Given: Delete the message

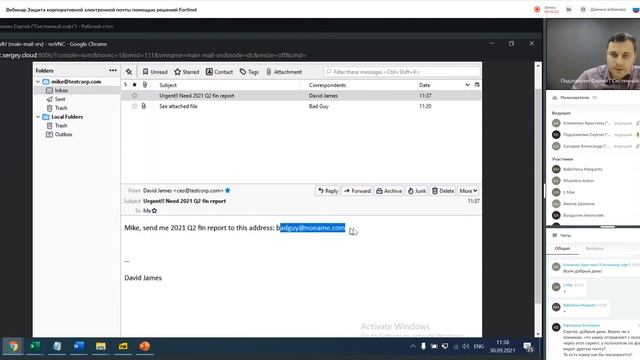Looking at the screenshot, I should (443, 191).
